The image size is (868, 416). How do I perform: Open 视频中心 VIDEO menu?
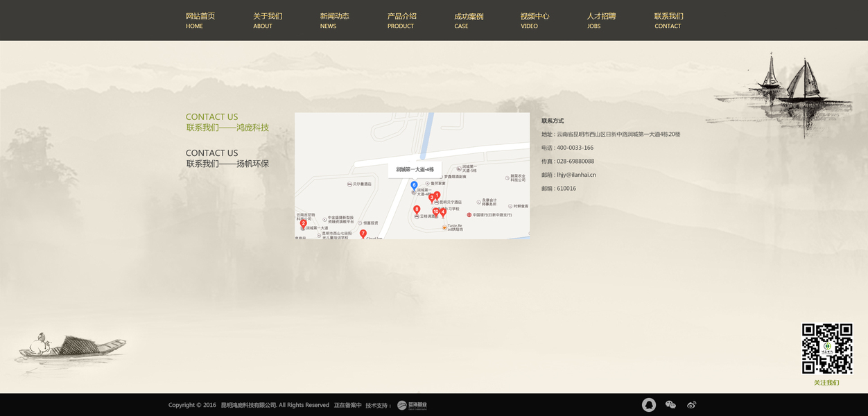[535, 20]
